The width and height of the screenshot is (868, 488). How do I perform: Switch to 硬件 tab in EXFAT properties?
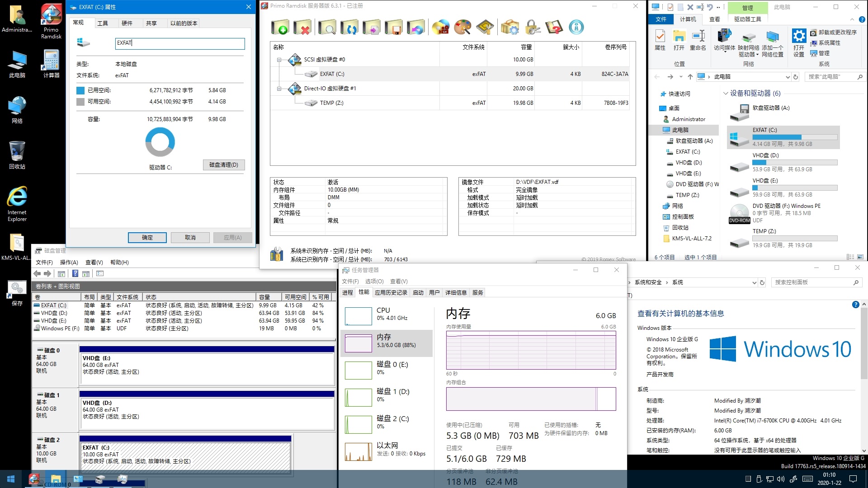[127, 23]
